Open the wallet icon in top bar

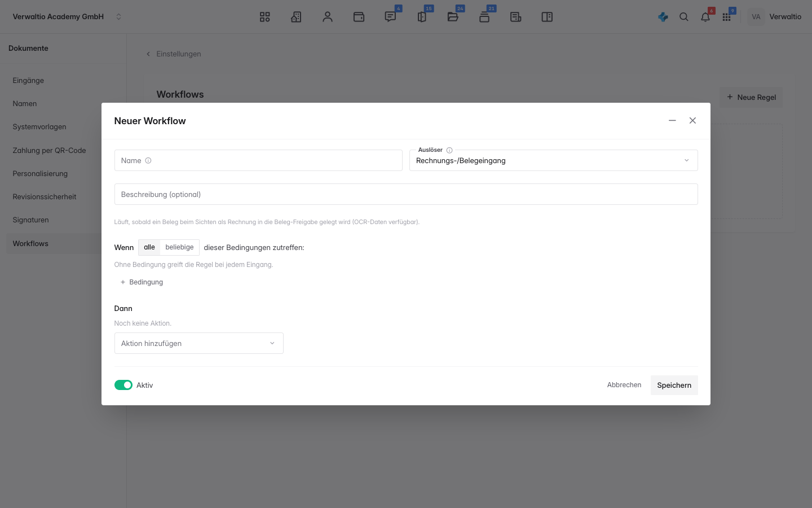pos(359,17)
